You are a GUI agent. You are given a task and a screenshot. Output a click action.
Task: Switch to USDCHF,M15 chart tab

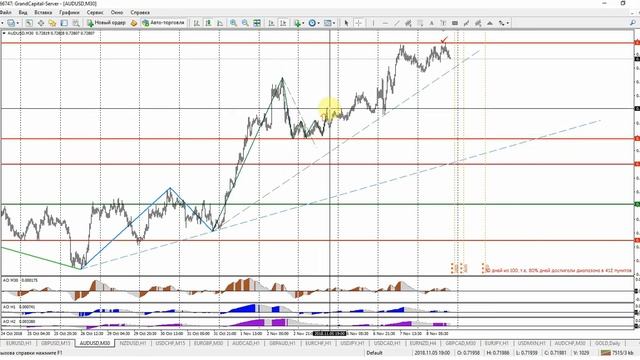(170, 343)
